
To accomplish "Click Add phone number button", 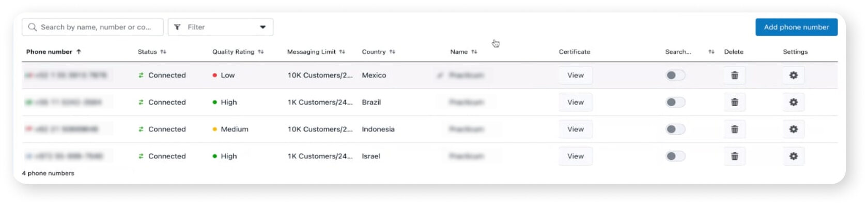I will click(796, 27).
